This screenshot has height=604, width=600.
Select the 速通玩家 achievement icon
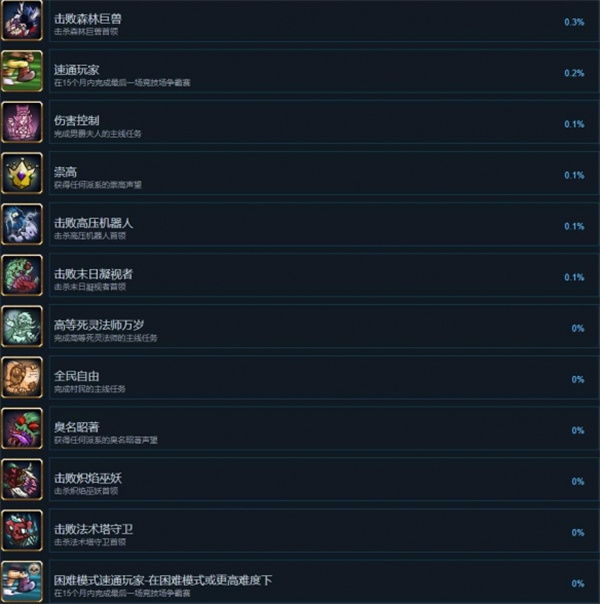tap(22, 71)
